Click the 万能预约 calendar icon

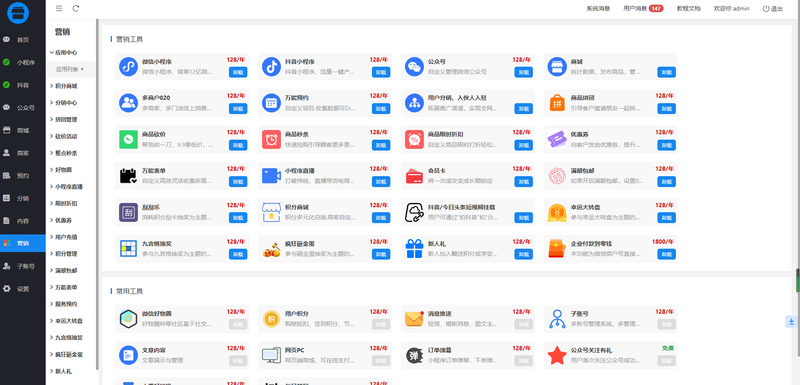[x=271, y=102]
